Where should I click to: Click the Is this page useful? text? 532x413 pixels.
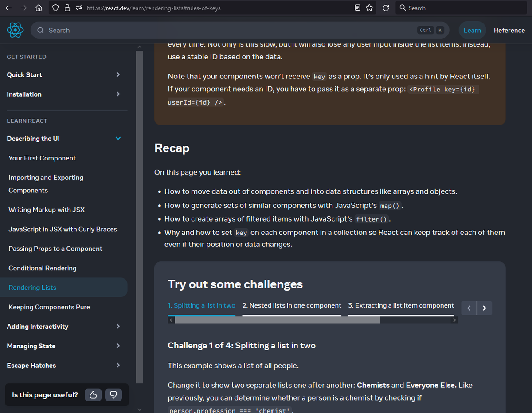[x=45, y=395]
